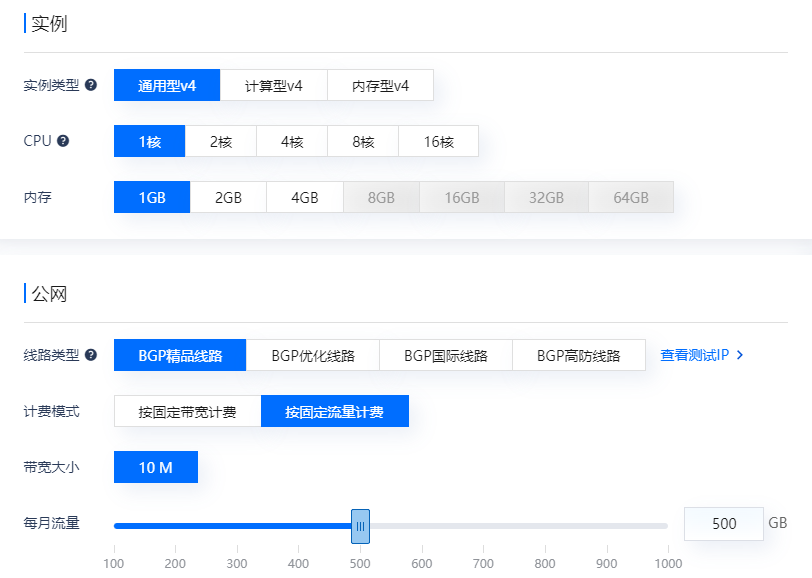Select BGP精品线路 line type
The height and width of the screenshot is (578, 812).
tap(180, 355)
